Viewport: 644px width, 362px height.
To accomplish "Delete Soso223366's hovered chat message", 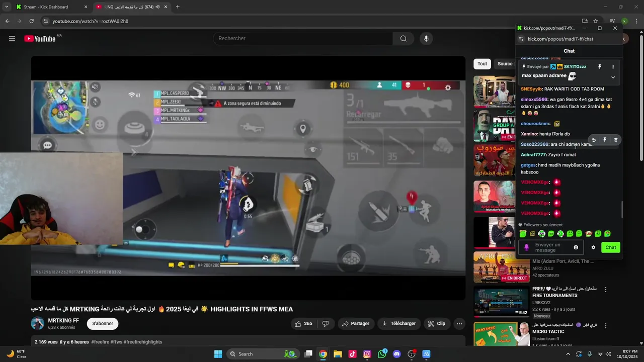I will [x=615, y=140].
